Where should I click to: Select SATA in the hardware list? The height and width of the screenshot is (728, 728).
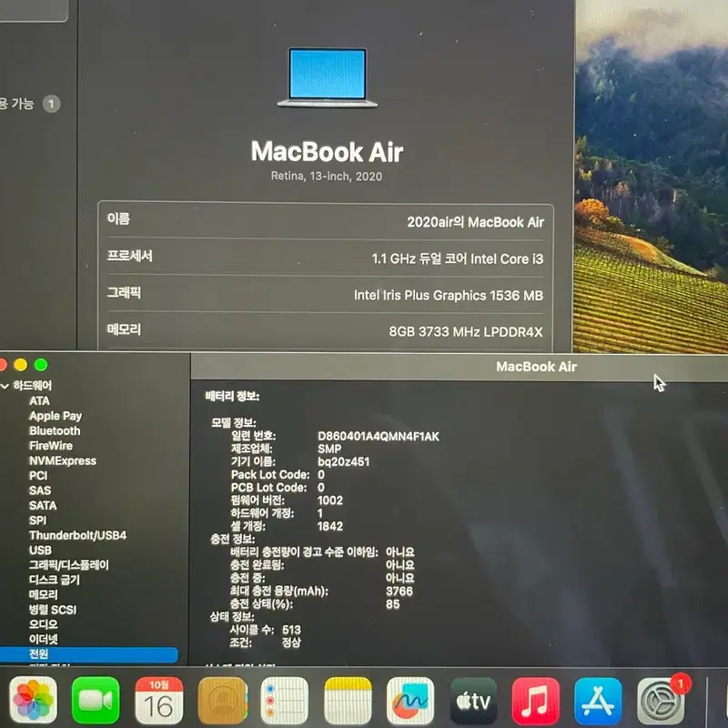click(43, 505)
